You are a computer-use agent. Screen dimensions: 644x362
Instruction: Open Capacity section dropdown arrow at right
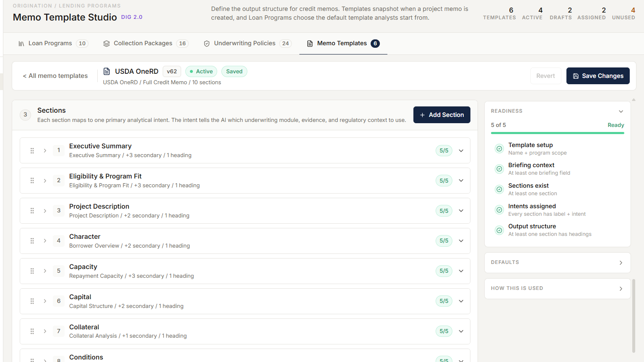coord(461,271)
